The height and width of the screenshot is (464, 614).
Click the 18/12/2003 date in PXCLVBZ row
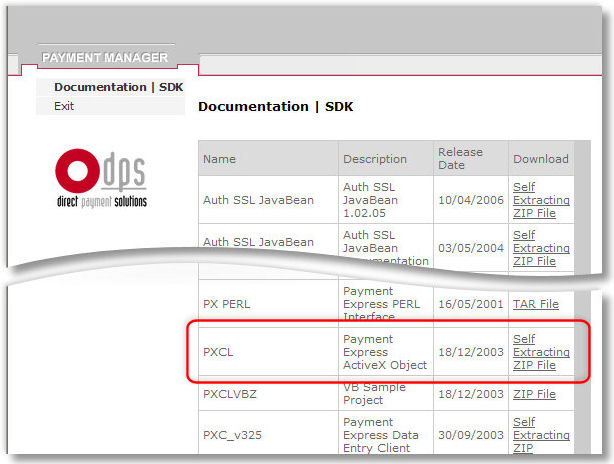[471, 394]
